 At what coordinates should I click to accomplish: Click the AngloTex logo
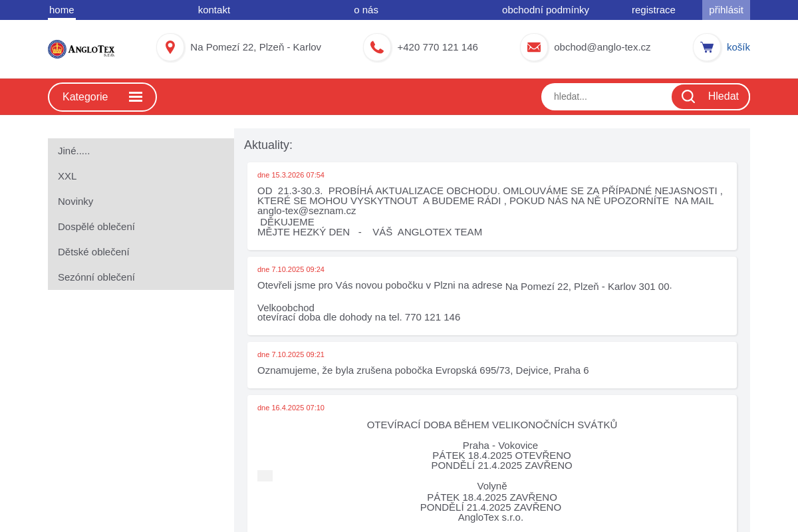81,49
